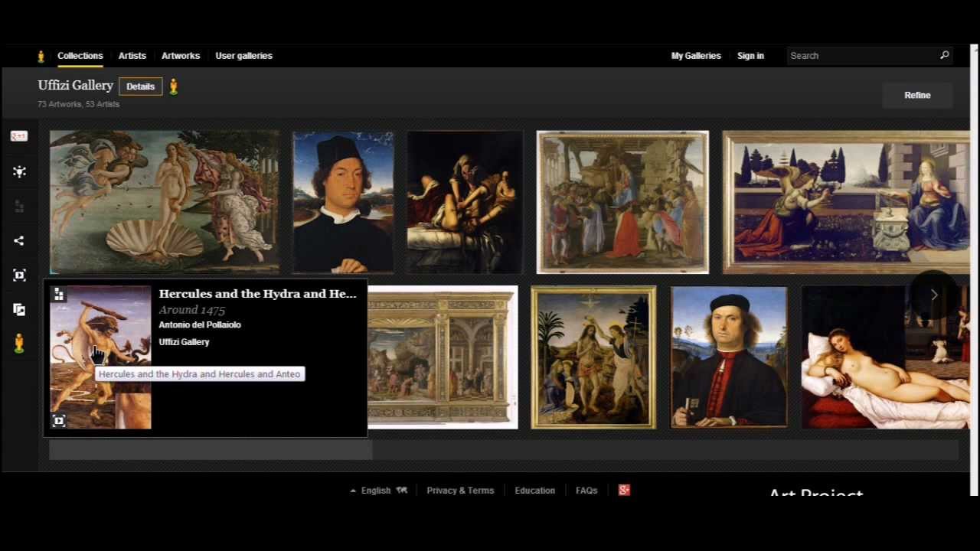Click the horizontal gallery scrollbar thumb
The image size is (980, 551).
pos(211,450)
